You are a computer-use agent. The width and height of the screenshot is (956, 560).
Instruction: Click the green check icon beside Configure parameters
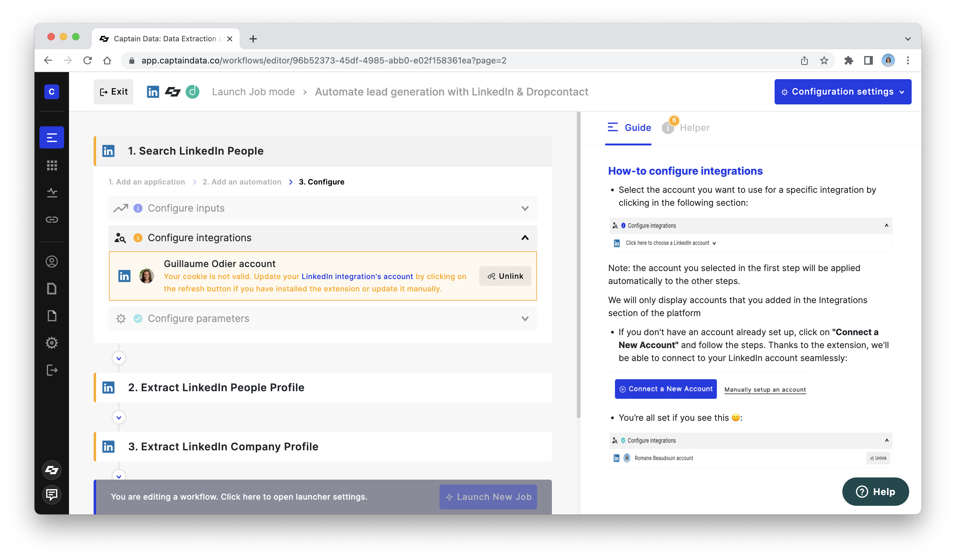pos(138,318)
